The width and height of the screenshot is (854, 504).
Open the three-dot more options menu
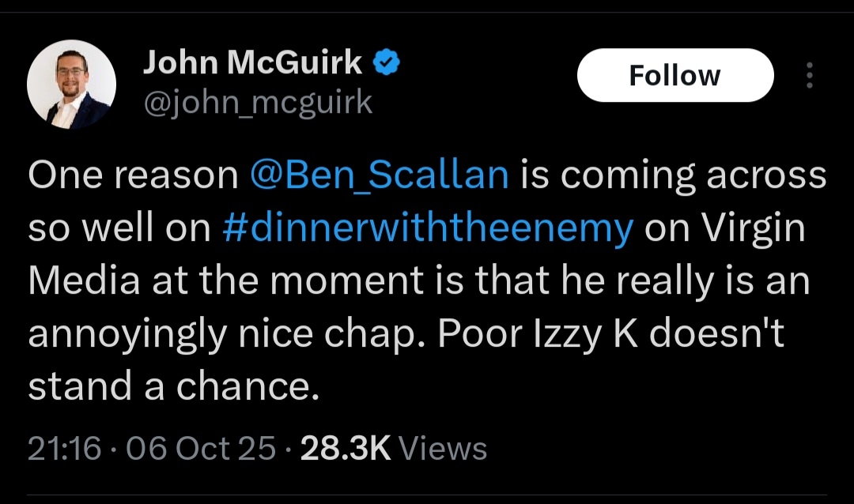pos(808,76)
